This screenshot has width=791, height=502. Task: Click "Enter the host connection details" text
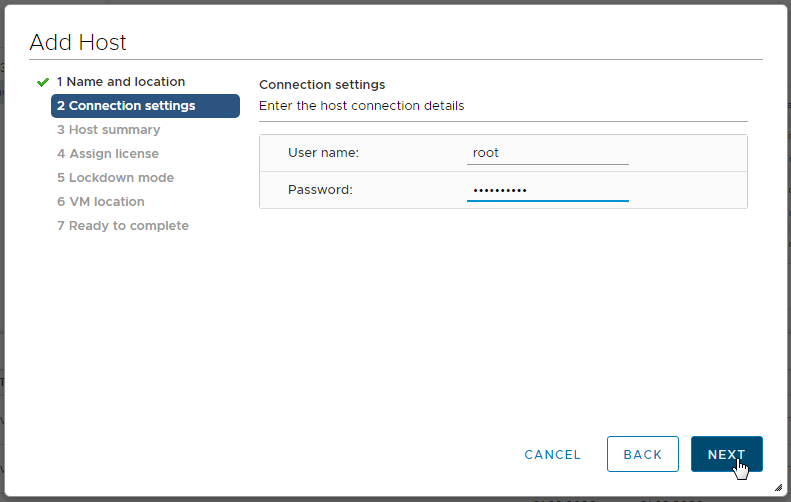tap(361, 105)
